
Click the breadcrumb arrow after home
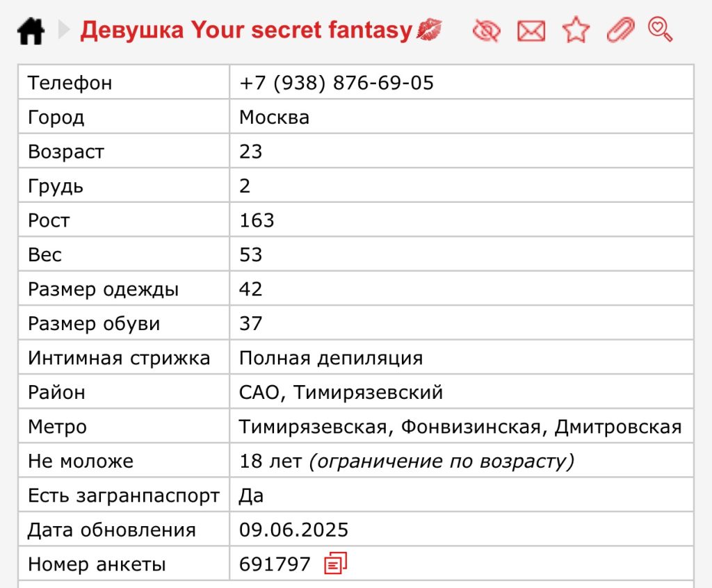click(64, 31)
